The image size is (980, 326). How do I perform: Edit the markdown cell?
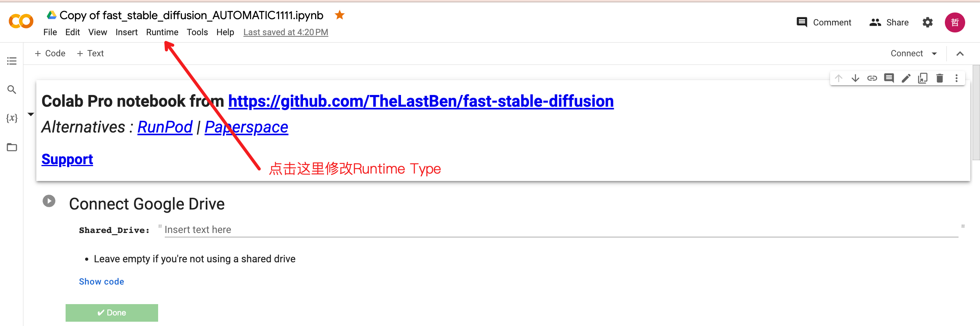point(906,78)
